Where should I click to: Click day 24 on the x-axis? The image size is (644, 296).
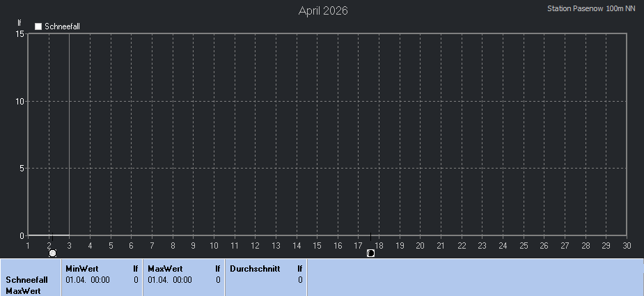coord(503,245)
